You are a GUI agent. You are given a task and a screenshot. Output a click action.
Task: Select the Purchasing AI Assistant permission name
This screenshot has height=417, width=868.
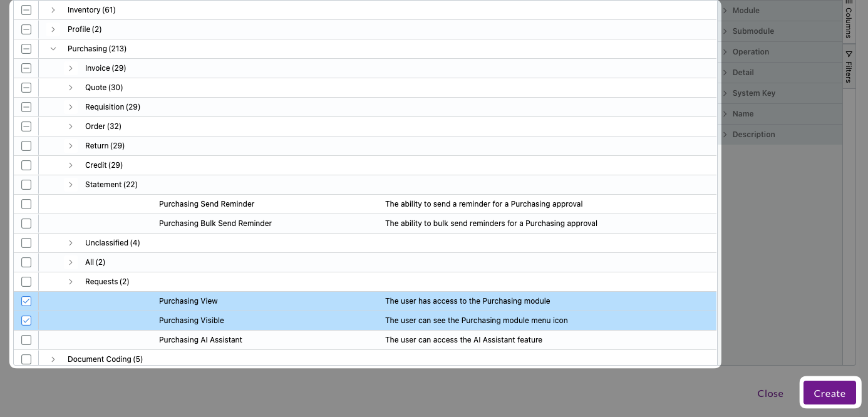coord(200,340)
